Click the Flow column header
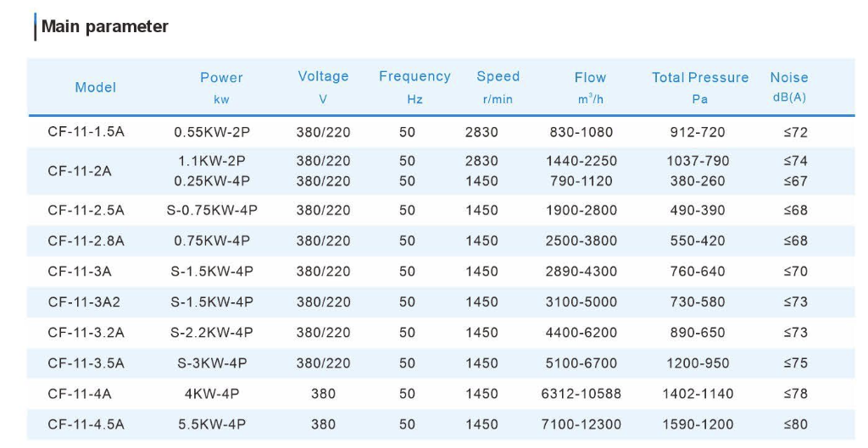Screen dimensions: 868x448 tap(590, 78)
